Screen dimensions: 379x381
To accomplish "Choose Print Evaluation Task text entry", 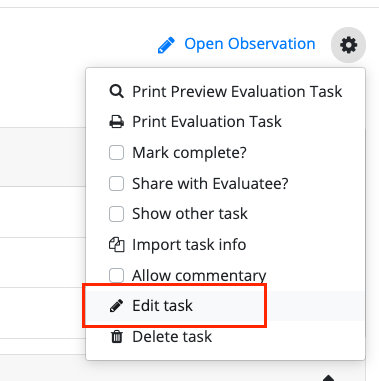I will point(207,122).
